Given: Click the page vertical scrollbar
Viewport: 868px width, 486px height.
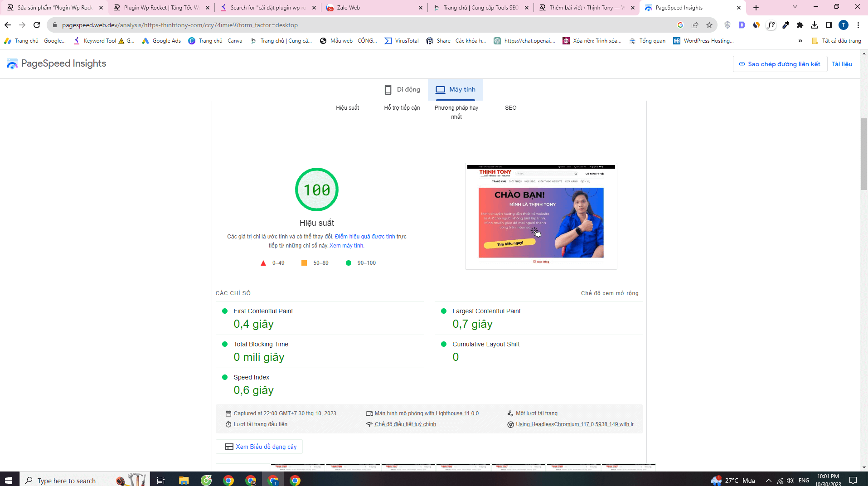Looking at the screenshot, I should pyautogui.click(x=864, y=154).
